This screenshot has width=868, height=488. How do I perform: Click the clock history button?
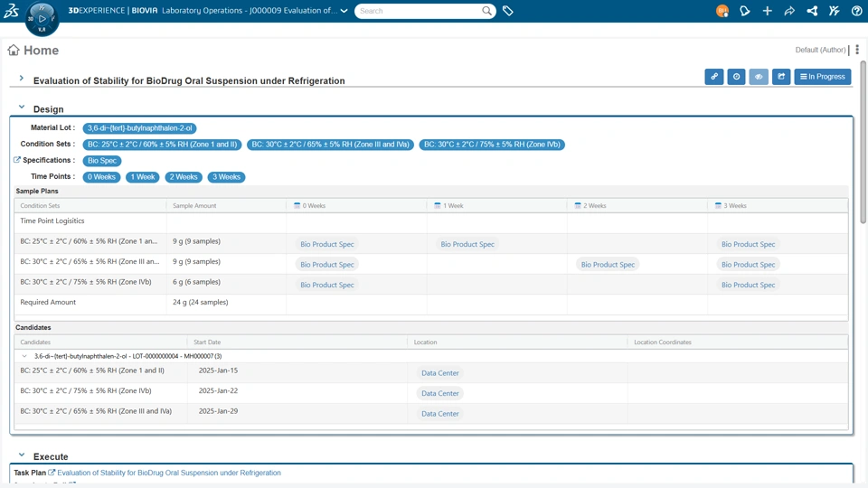click(x=736, y=76)
